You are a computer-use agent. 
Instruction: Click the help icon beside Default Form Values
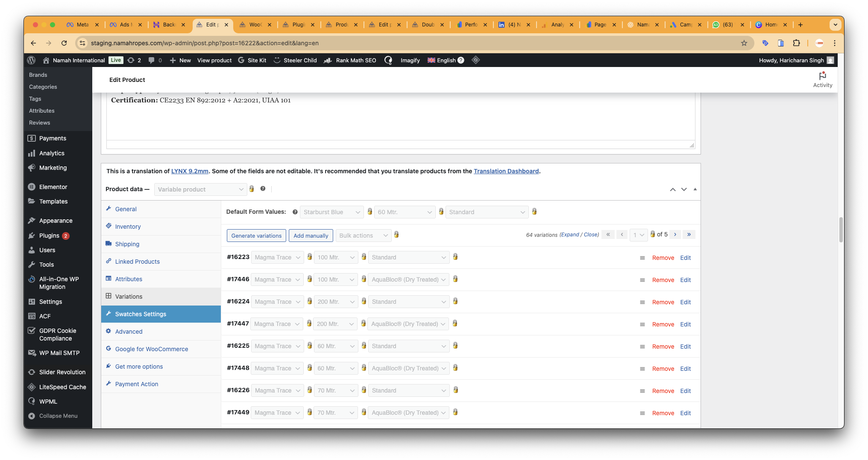[x=295, y=212]
